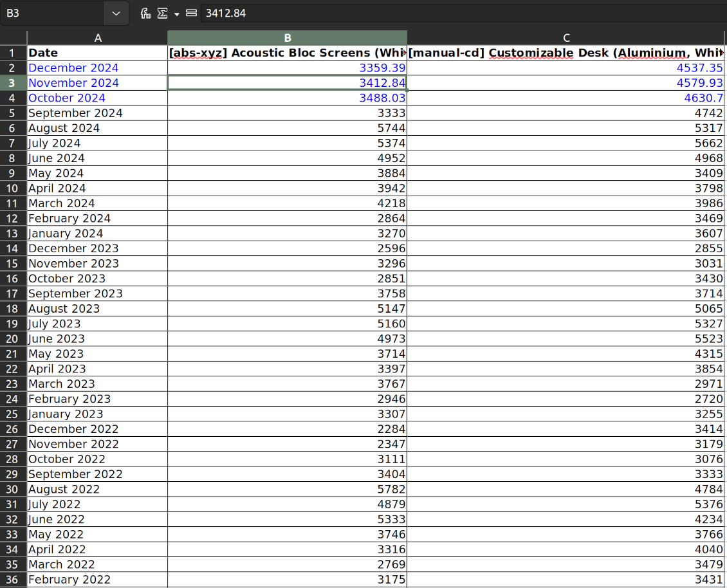This screenshot has height=588, width=727.
Task: Select column C header
Action: coord(566,37)
